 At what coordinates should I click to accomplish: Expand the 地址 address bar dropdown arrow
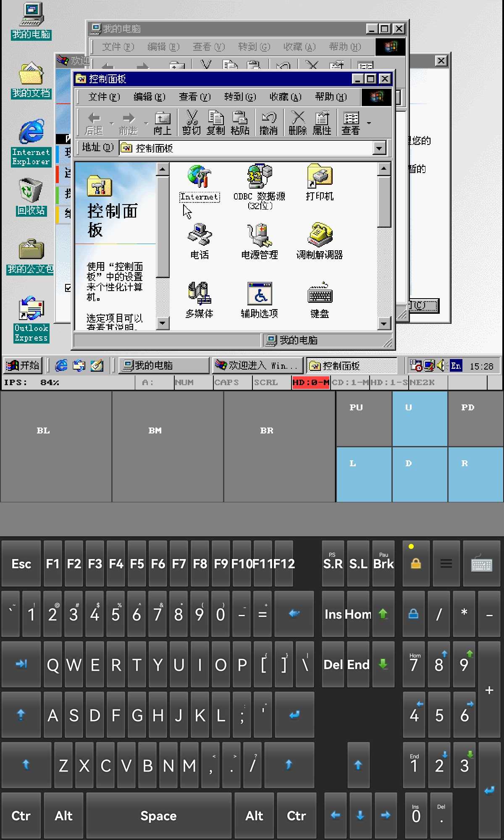point(379,148)
